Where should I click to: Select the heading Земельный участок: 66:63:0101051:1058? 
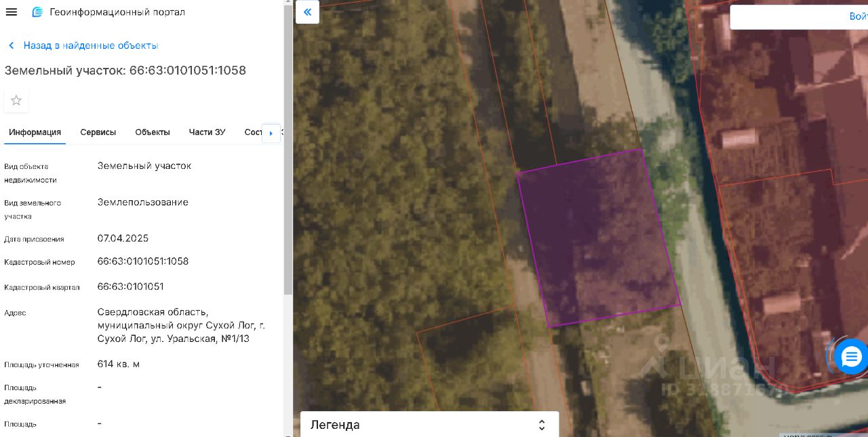(x=125, y=71)
